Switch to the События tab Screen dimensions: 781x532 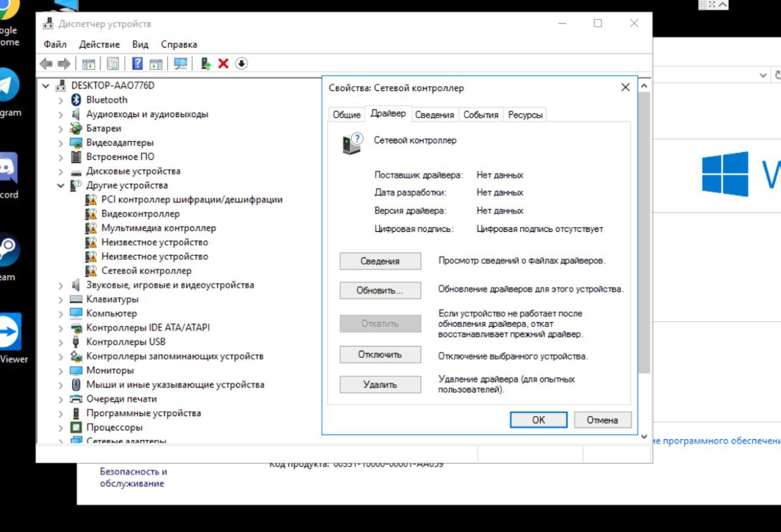pyautogui.click(x=481, y=115)
